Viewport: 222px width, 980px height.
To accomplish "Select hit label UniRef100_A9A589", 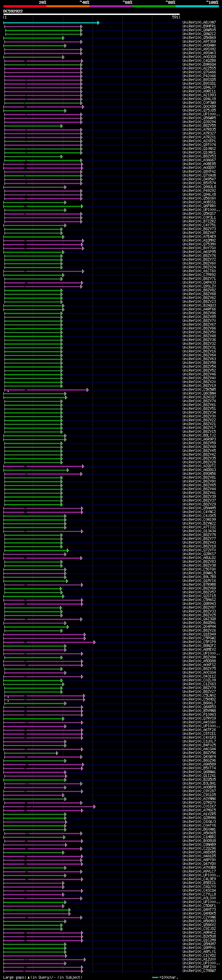I will point(199,764).
